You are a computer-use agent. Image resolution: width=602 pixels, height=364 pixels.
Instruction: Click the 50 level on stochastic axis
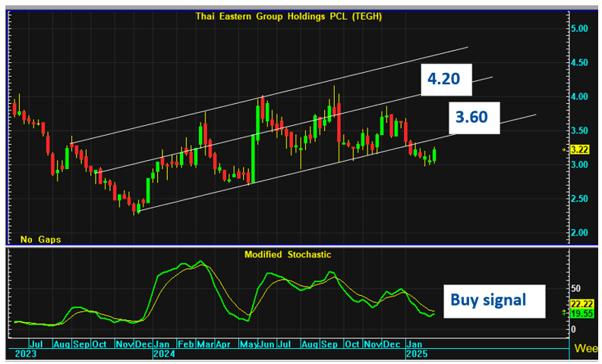click(x=575, y=288)
